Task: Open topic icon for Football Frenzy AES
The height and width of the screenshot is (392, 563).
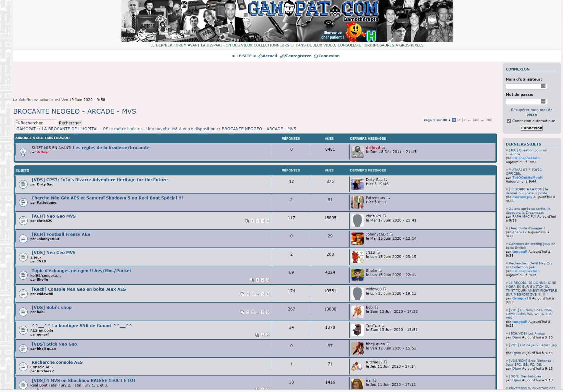Action: pyautogui.click(x=23, y=239)
